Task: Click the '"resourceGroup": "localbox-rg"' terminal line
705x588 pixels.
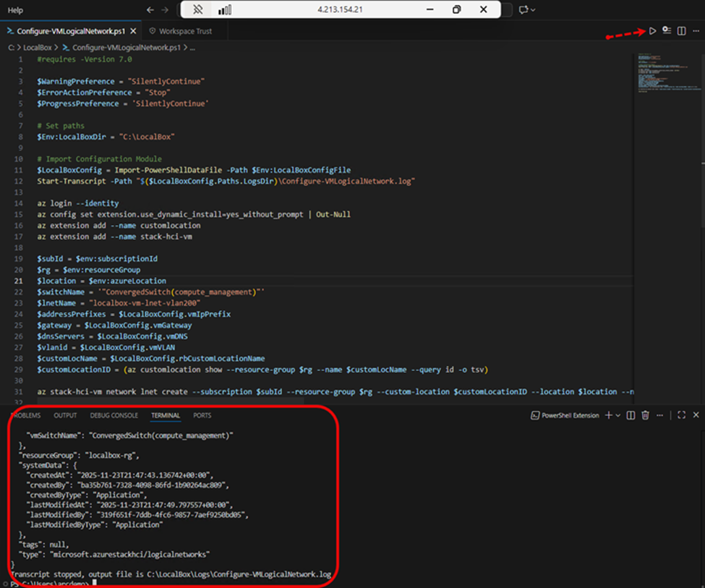Action: tap(79, 455)
